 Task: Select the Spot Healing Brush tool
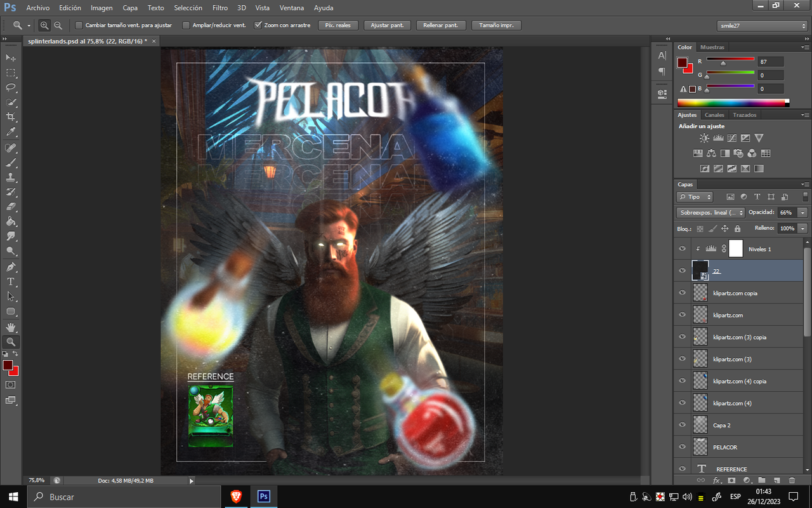pyautogui.click(x=11, y=148)
